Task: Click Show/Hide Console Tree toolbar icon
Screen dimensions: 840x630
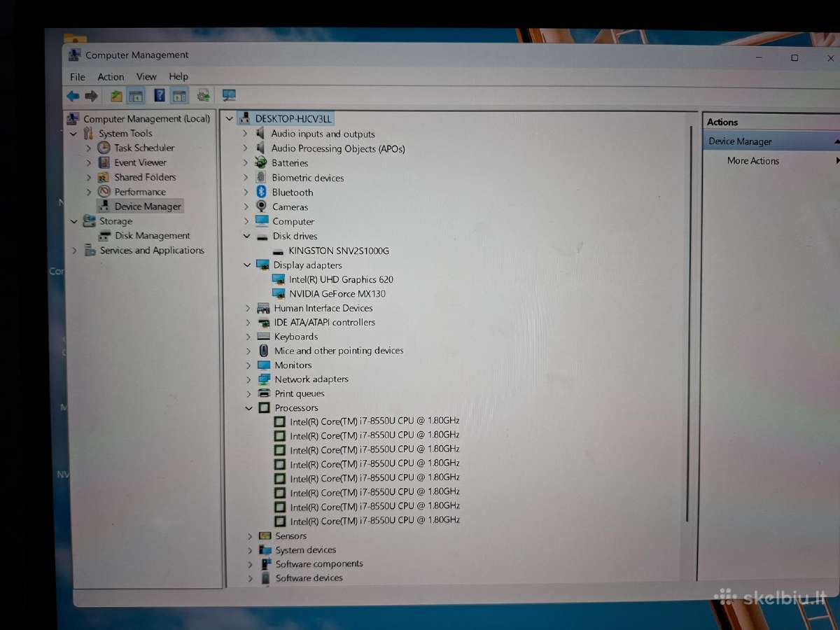Action: (x=136, y=96)
